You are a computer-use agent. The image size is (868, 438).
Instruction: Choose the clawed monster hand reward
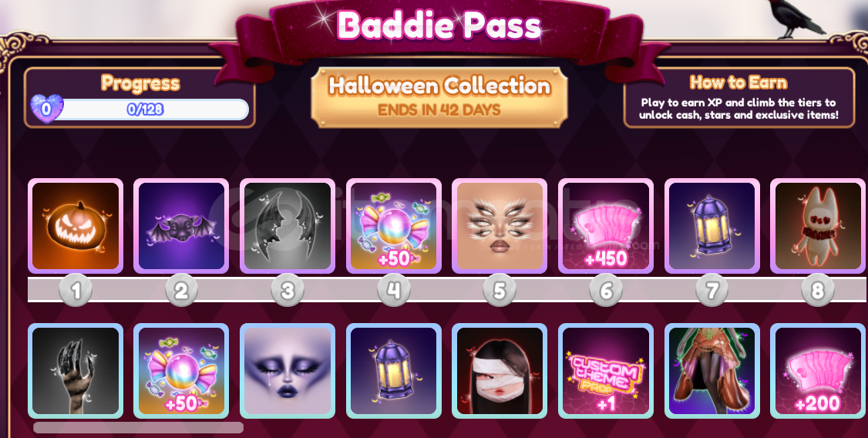click(76, 371)
